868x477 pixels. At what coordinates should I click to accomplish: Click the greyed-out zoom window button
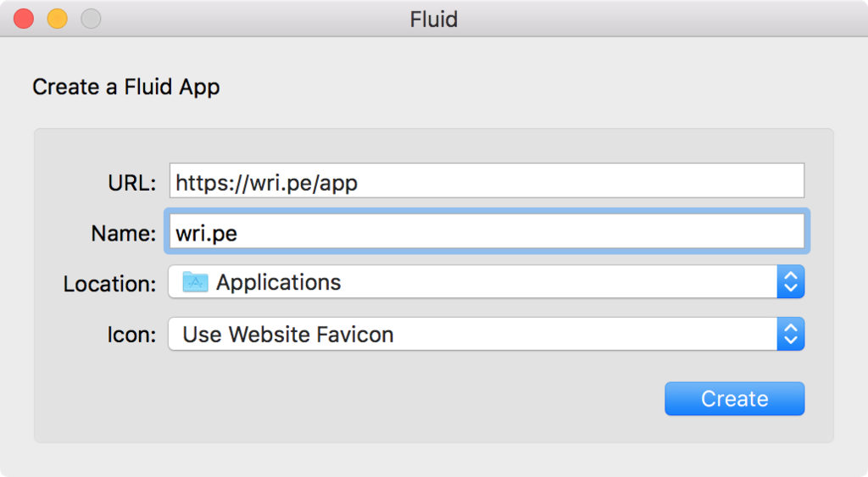point(91,19)
